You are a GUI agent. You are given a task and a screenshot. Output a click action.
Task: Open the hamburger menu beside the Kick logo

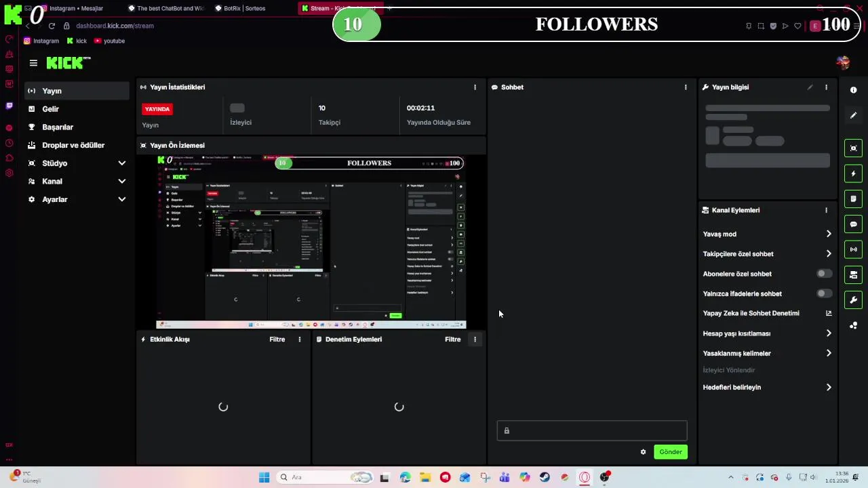33,63
